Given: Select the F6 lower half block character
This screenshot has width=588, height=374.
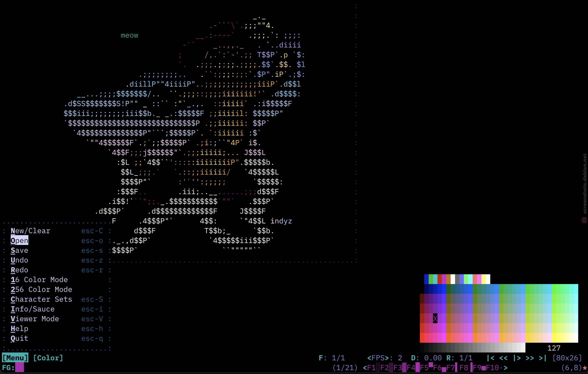Looking at the screenshot, I should 440,368.
